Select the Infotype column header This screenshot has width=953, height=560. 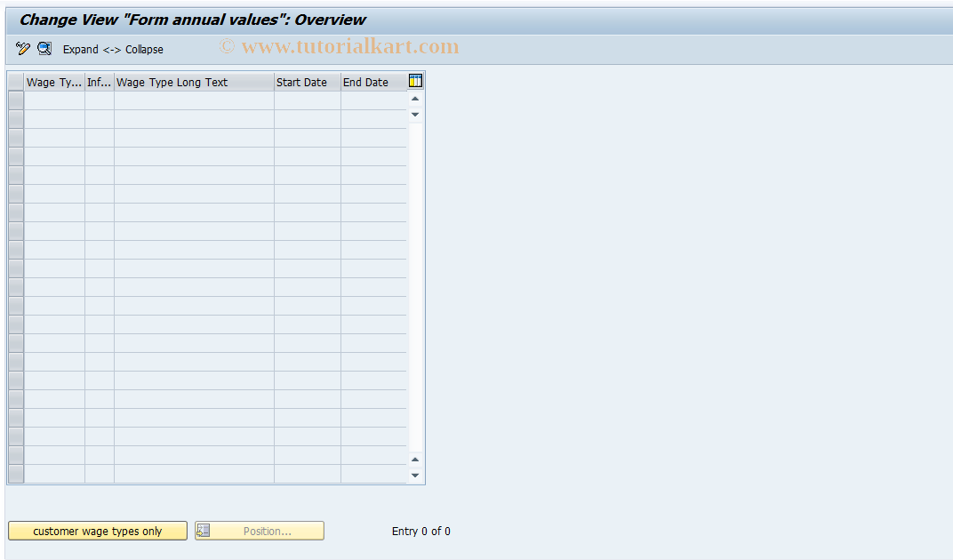coord(99,82)
